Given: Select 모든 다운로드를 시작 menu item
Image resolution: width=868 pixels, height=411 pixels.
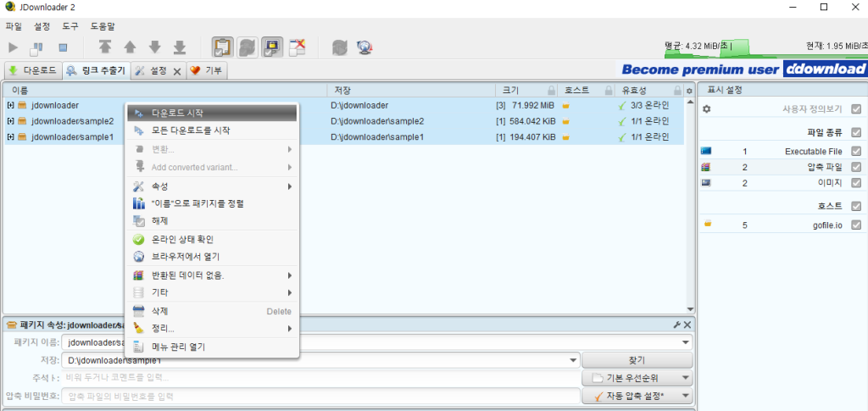Looking at the screenshot, I should coord(212,131).
